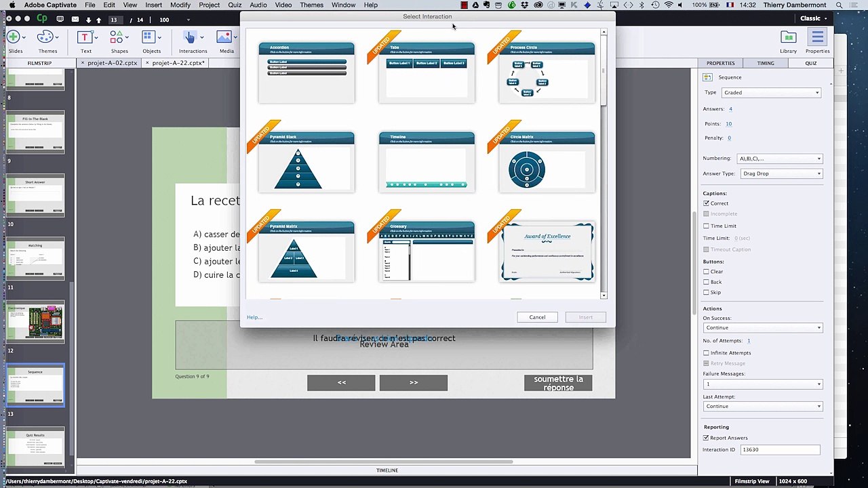Open the Numbering dropdown
868x488 pixels.
tap(780, 159)
